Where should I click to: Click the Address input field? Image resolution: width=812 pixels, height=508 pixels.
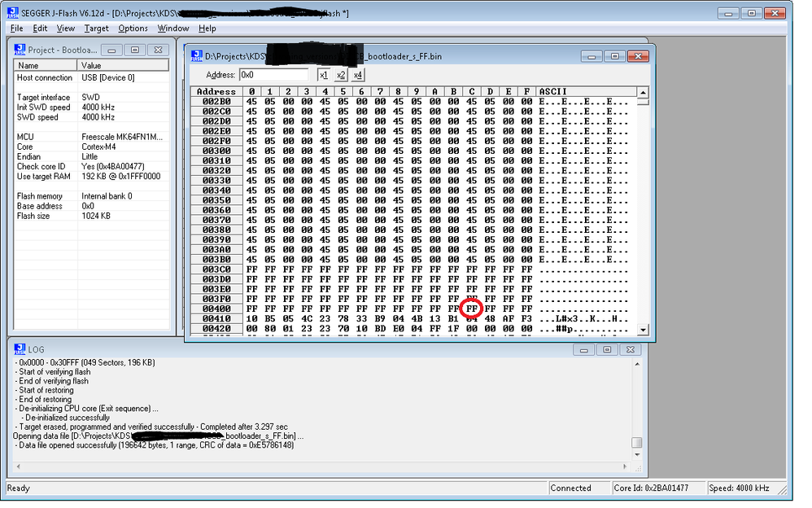(x=274, y=75)
